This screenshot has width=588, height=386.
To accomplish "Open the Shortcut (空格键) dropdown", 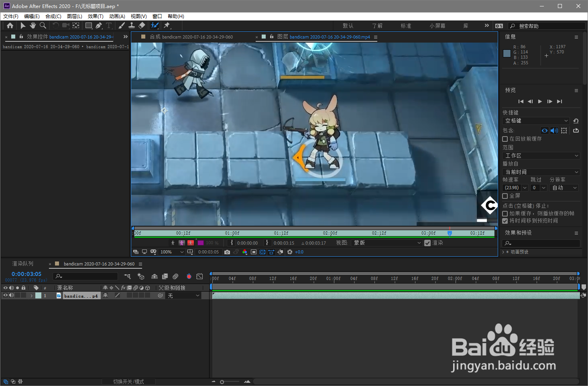I will [x=536, y=121].
